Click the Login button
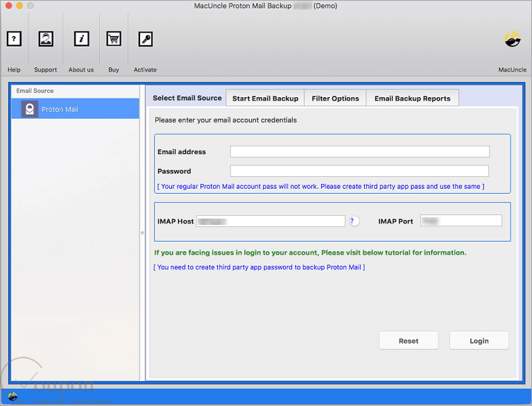Image resolution: width=532 pixels, height=406 pixels. (x=479, y=341)
